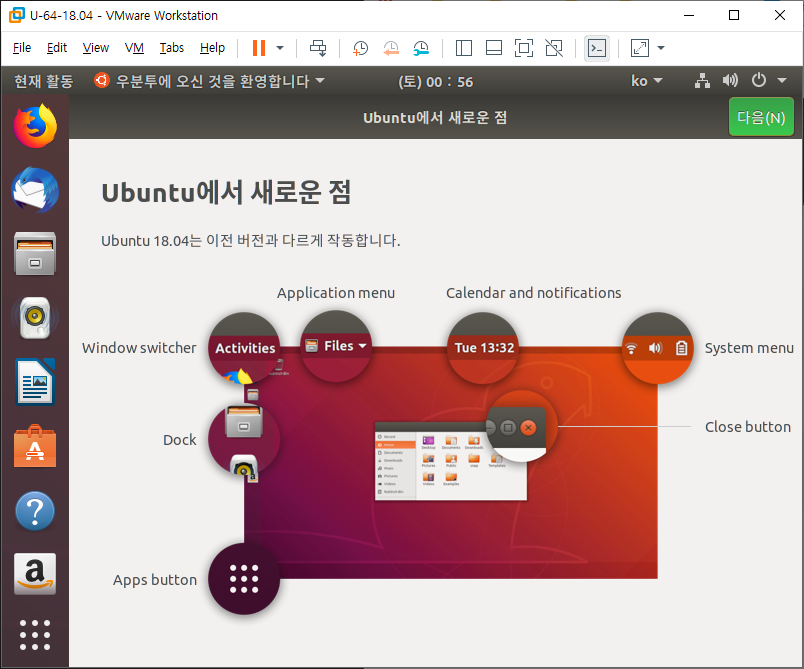Open the ko input language dropdown
The height and width of the screenshot is (669, 804).
tap(647, 81)
